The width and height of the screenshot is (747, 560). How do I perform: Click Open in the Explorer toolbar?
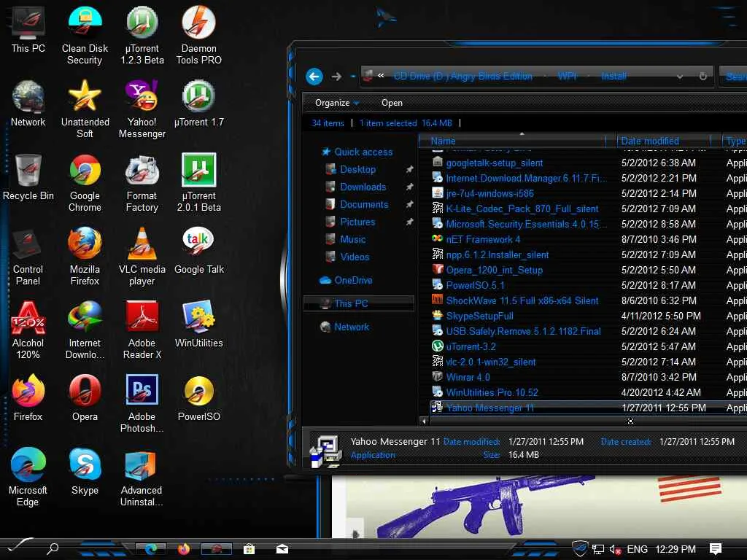(x=392, y=103)
